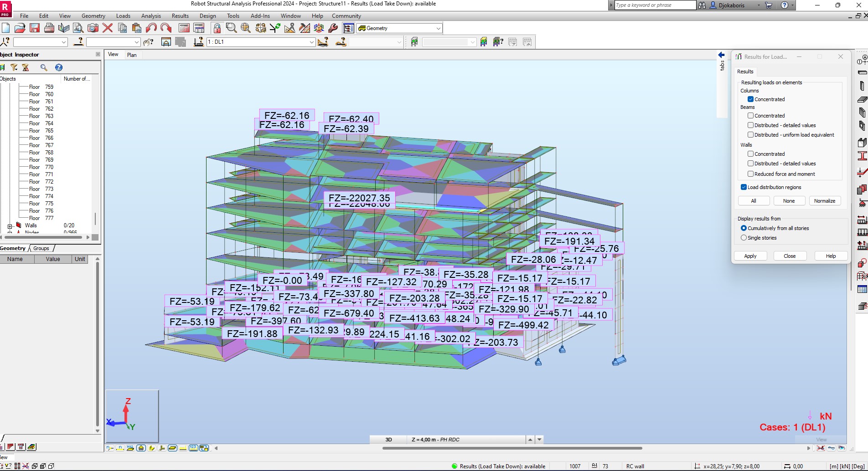Click the Normalize button
868x471 pixels.
tap(825, 200)
